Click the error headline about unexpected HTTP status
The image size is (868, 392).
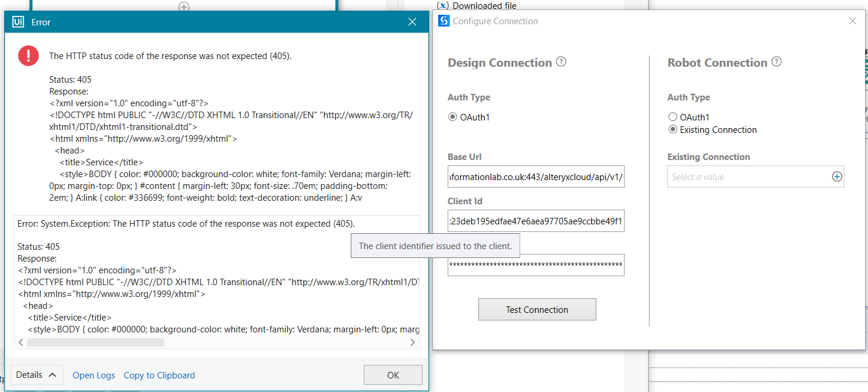click(170, 56)
